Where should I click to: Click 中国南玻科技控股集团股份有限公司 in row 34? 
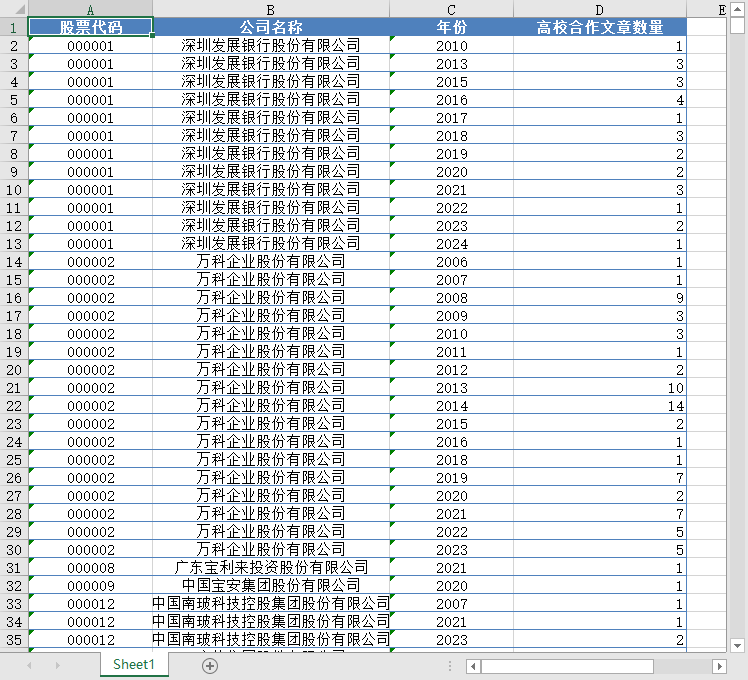click(x=270, y=621)
